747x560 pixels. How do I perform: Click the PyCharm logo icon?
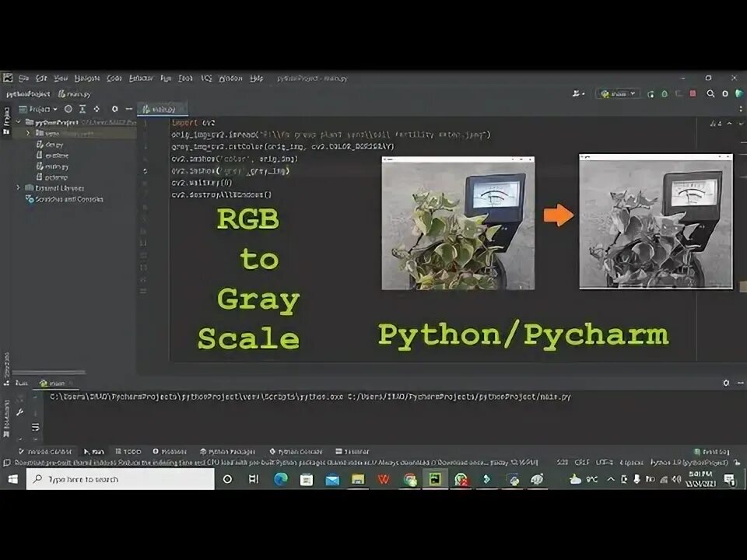coord(8,78)
